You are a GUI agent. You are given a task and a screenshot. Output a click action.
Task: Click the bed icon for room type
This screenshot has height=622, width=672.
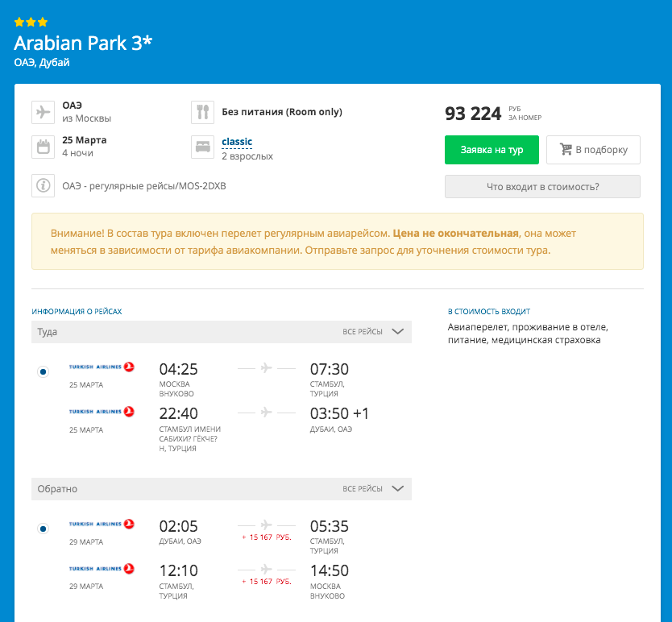(202, 147)
